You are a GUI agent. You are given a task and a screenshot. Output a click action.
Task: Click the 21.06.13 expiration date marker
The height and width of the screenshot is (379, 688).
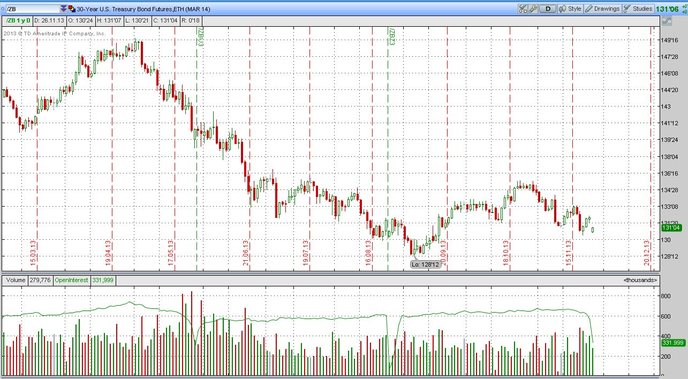[246, 253]
